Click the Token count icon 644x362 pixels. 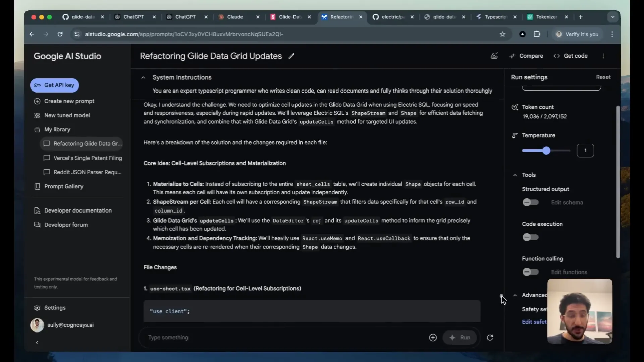click(x=514, y=107)
